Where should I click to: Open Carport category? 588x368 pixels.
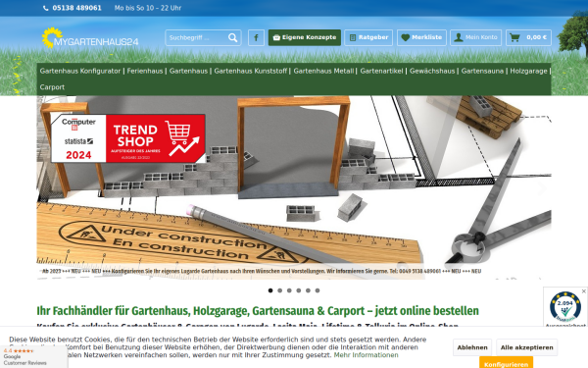pos(52,87)
